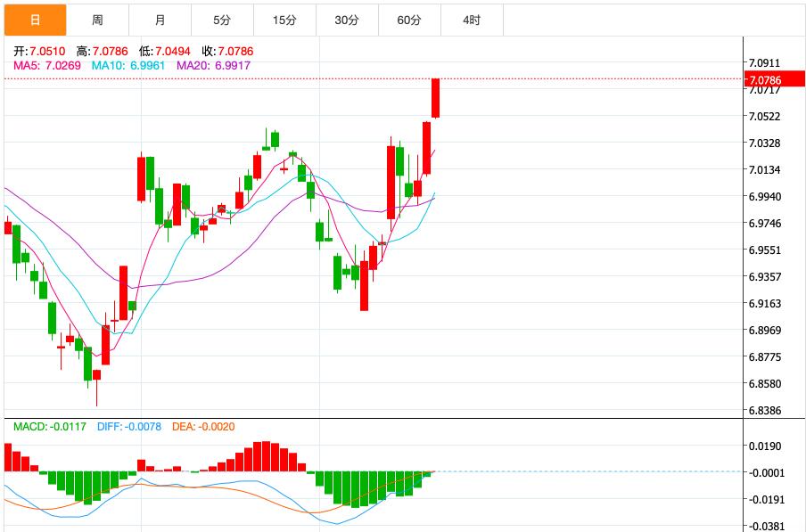The width and height of the screenshot is (806, 532).
Task: Open the 月 monthly chart tab
Action: [160, 20]
